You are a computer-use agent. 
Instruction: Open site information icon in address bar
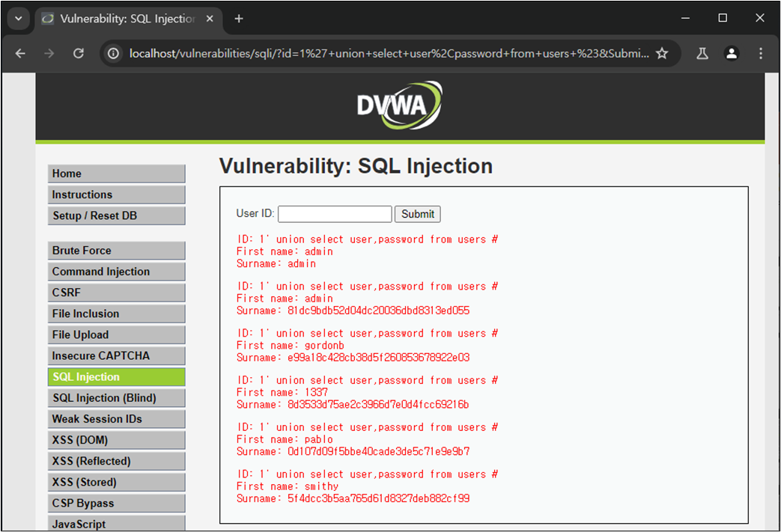click(114, 53)
